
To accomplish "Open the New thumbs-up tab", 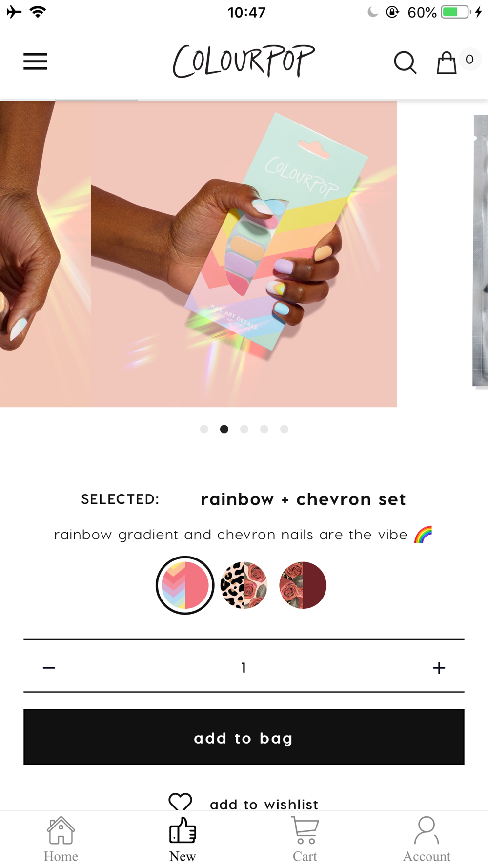I will tap(183, 839).
